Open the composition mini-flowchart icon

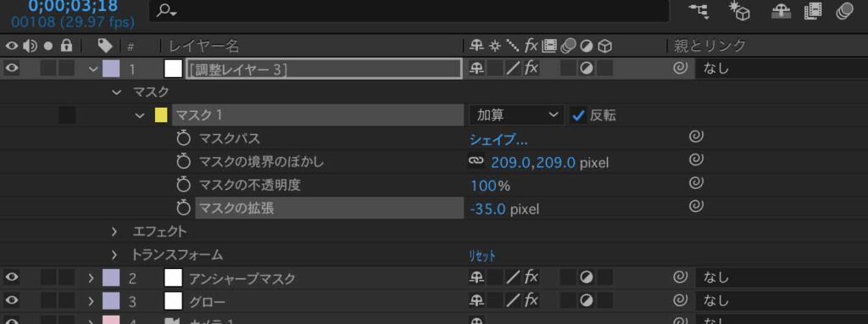[x=699, y=10]
